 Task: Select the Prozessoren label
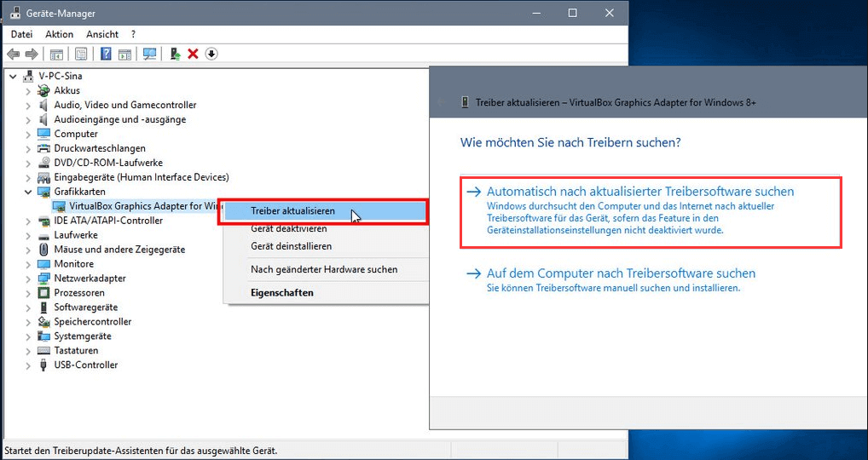79,292
